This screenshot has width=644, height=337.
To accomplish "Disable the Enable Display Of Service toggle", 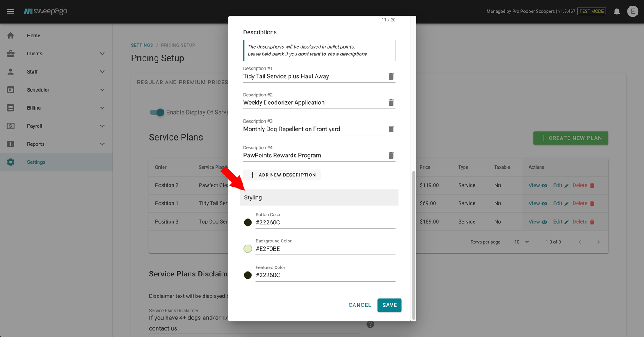I will 157,112.
